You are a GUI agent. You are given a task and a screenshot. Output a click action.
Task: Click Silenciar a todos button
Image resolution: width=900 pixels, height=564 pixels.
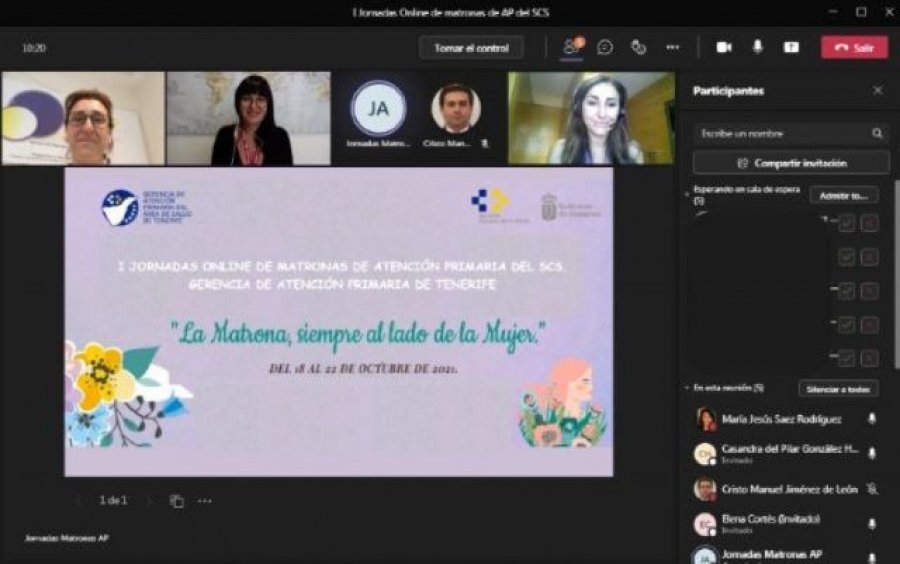pos(838,388)
